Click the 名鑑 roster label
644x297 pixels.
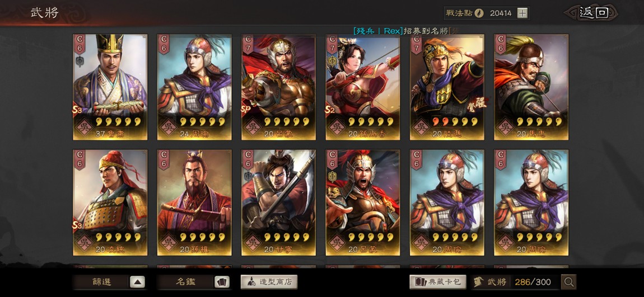[186, 282]
